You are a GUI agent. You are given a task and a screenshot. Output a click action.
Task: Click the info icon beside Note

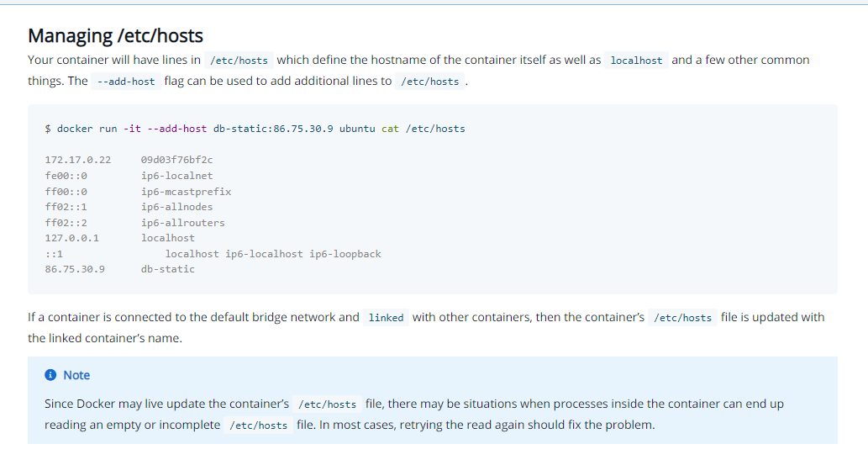coord(50,375)
